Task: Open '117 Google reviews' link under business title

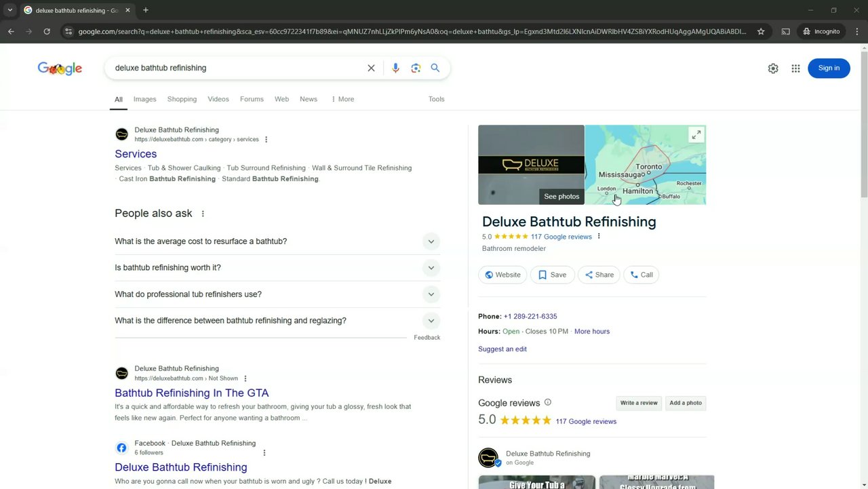Action: coord(561,237)
